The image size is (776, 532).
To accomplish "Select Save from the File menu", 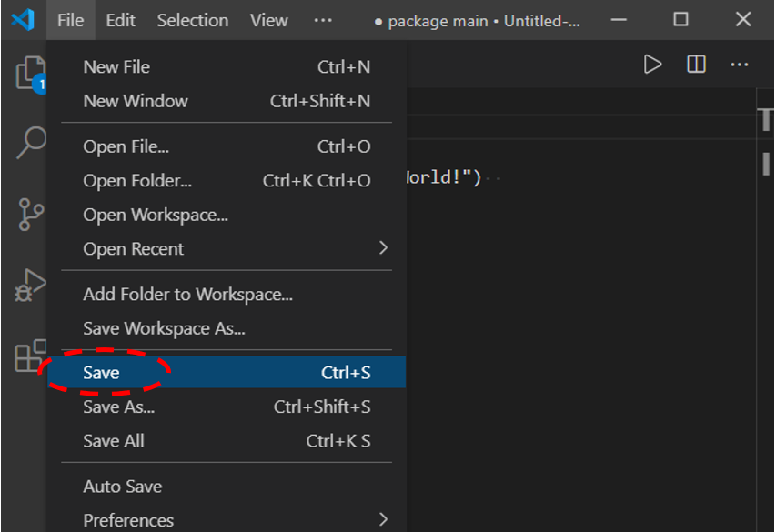I will click(102, 373).
